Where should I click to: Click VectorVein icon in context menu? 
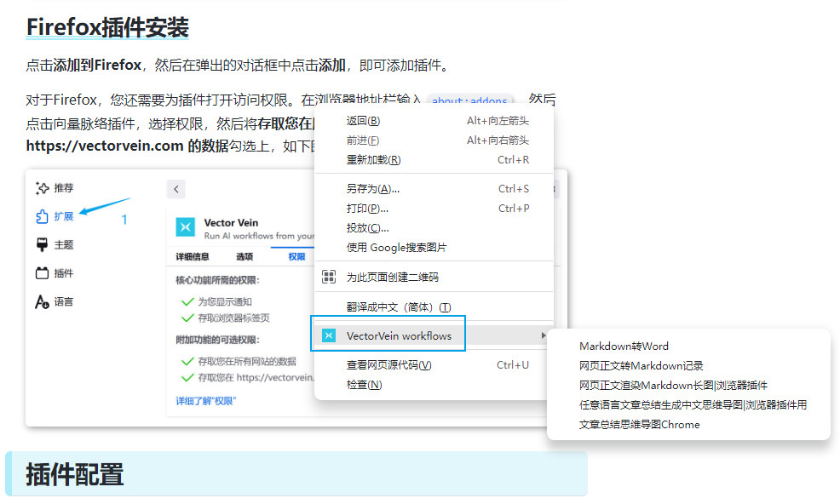[x=328, y=335]
